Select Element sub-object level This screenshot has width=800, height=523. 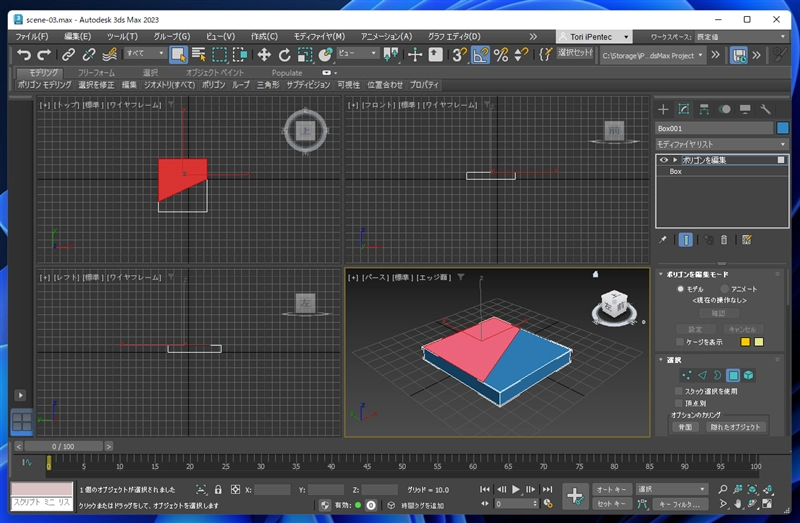pos(748,376)
